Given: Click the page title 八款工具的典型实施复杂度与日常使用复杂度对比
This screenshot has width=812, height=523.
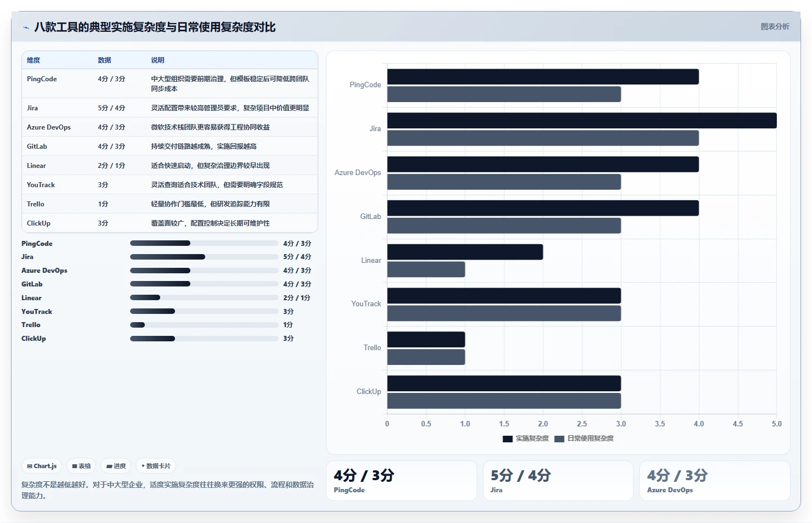Looking at the screenshot, I should point(155,27).
